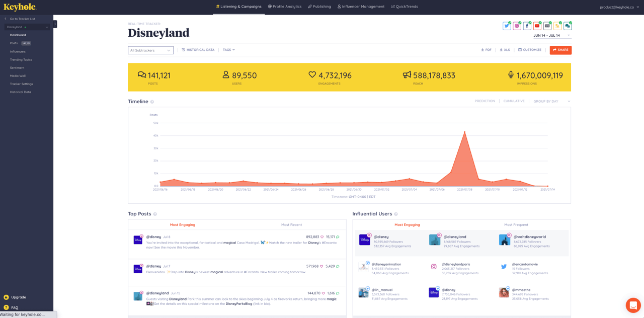The image size is (644, 318).
Task: Click the RSS blogs feed icon
Action: click(x=557, y=26)
